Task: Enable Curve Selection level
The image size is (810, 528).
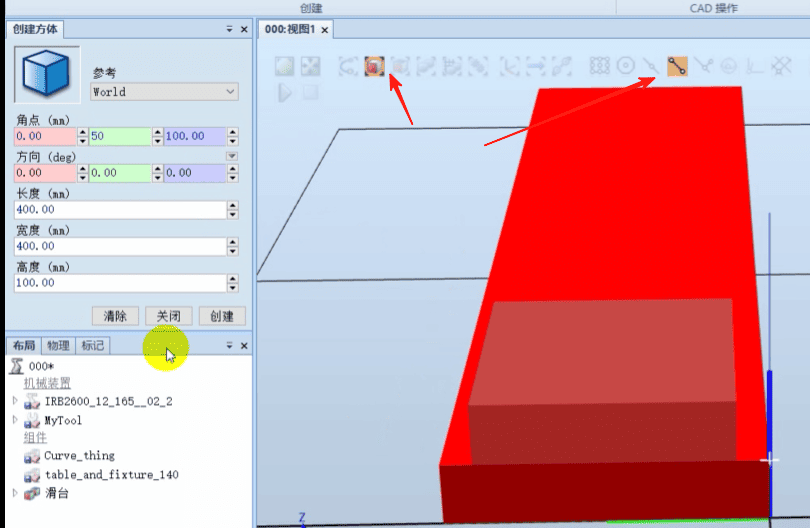Action: point(349,66)
